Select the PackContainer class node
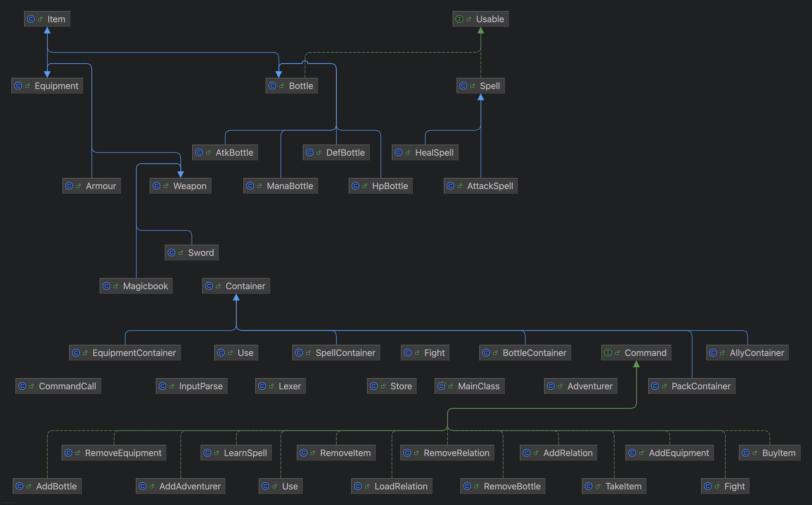Screen dimensions: 812x505 click(x=691, y=386)
